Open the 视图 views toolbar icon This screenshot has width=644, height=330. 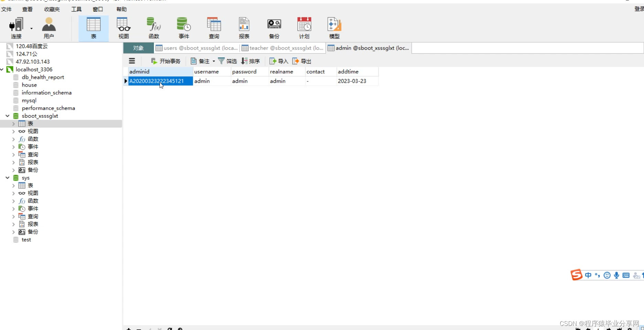click(124, 28)
